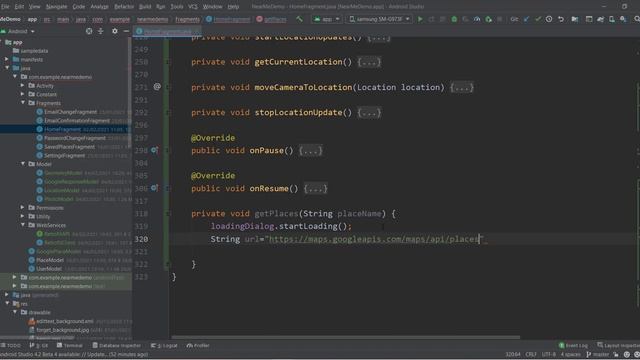Click Select Opened File target icon
Image resolution: width=640 pixels, height=360 pixels.
(x=89, y=31)
